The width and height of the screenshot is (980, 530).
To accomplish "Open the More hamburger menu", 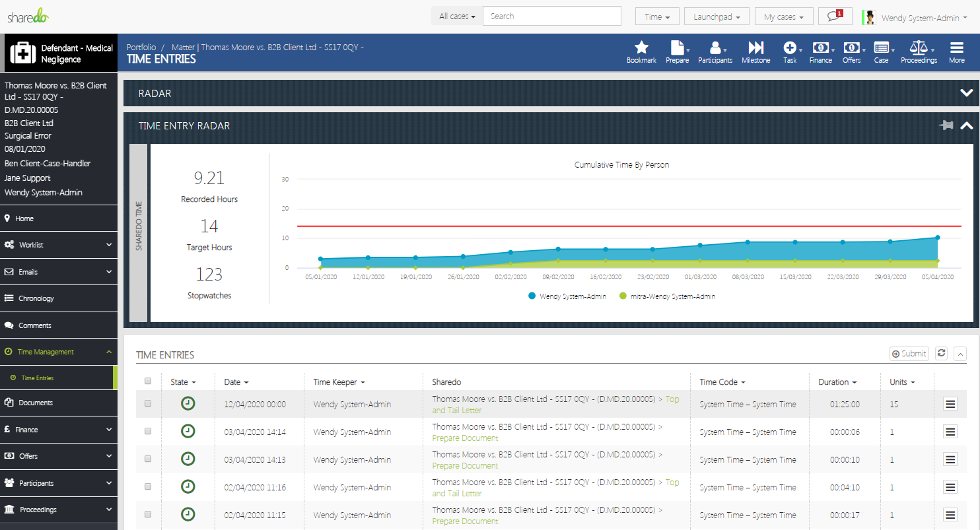I will tap(956, 48).
